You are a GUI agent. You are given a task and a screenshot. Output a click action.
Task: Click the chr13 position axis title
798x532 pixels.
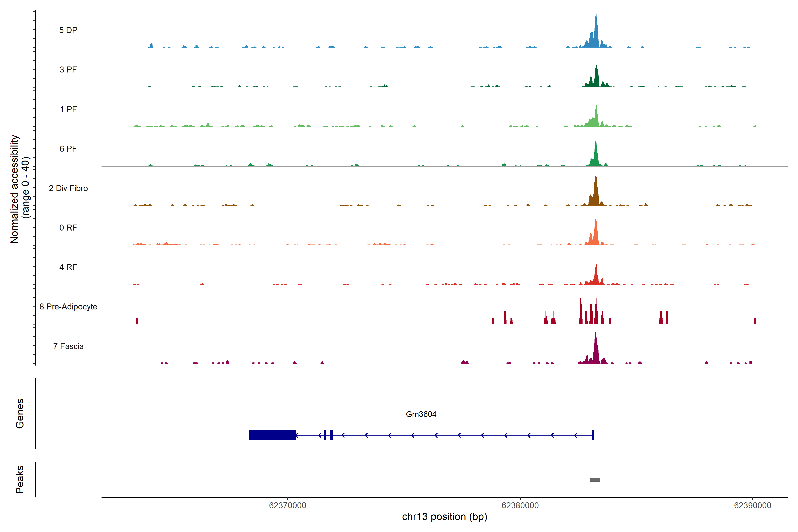pos(444,517)
